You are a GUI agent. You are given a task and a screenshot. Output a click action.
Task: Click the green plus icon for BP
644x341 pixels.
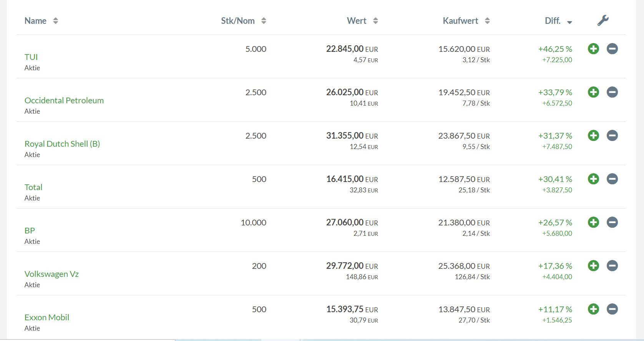pyautogui.click(x=593, y=222)
